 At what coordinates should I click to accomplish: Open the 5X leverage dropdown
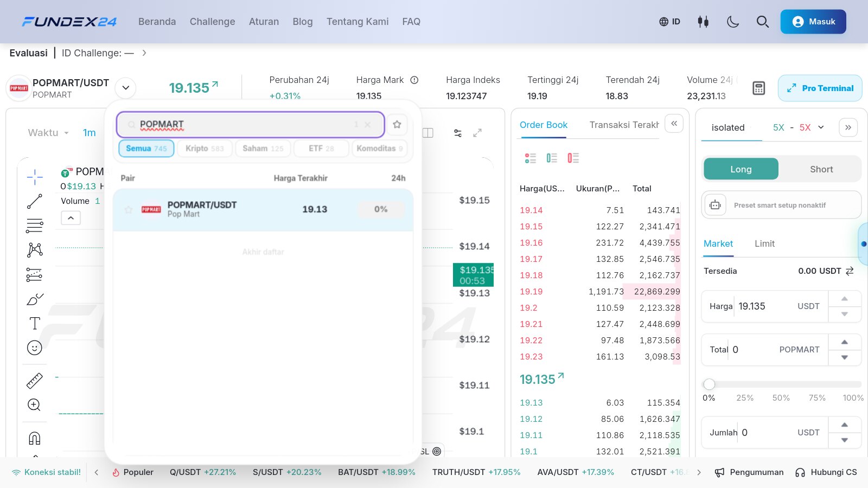tap(799, 127)
